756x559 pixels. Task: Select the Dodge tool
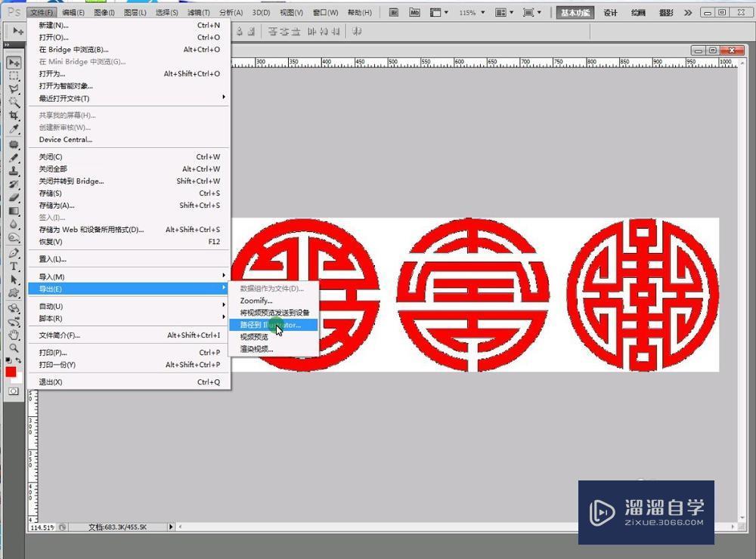14,237
